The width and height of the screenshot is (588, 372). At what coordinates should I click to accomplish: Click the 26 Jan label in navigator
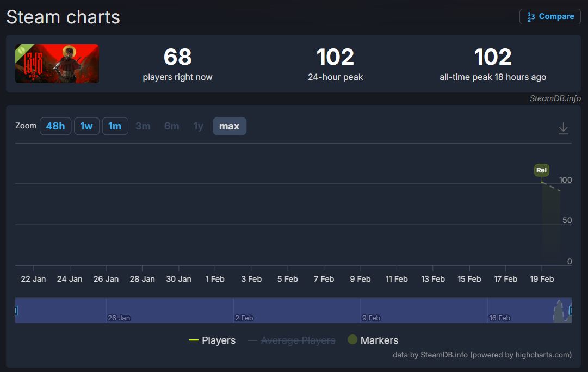(x=119, y=318)
